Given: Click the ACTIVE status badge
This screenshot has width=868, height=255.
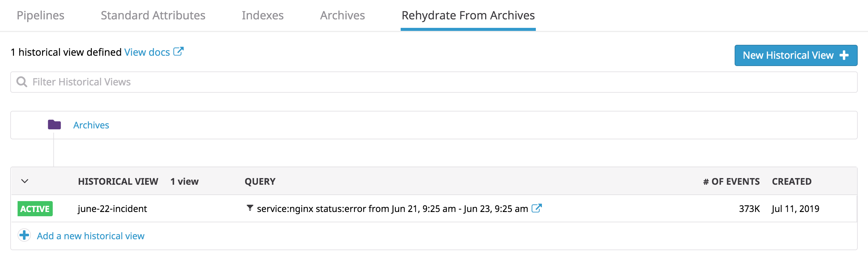Looking at the screenshot, I should point(35,209).
